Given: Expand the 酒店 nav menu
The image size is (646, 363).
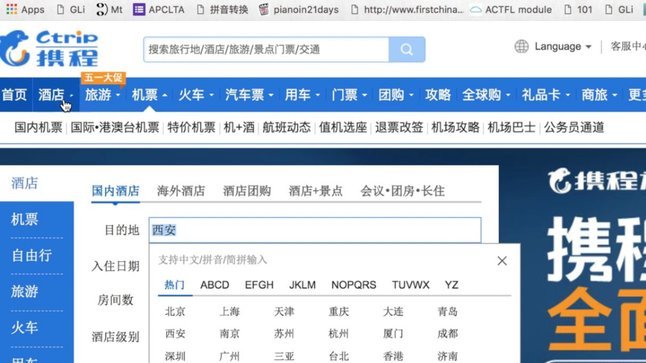Looking at the screenshot, I should pyautogui.click(x=56, y=95).
